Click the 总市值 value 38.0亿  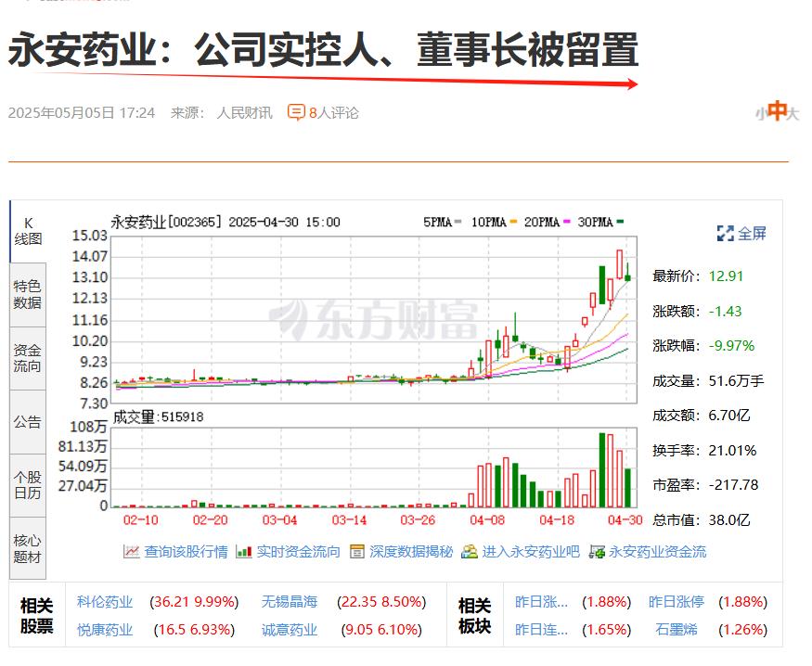pyautogui.click(x=729, y=520)
